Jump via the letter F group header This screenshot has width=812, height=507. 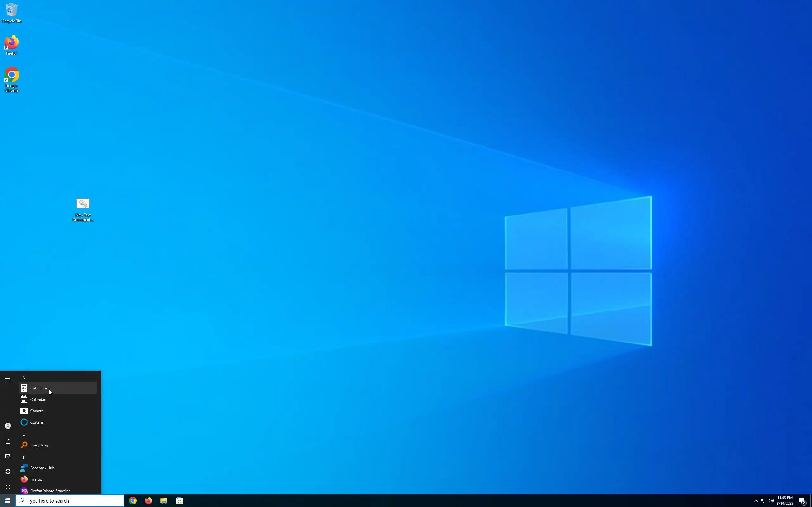[x=24, y=457]
